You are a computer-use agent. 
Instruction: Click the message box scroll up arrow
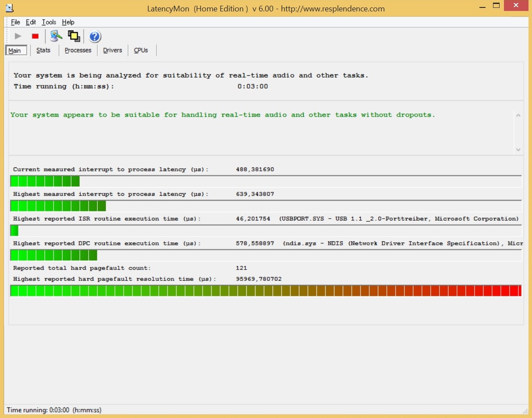[518, 115]
